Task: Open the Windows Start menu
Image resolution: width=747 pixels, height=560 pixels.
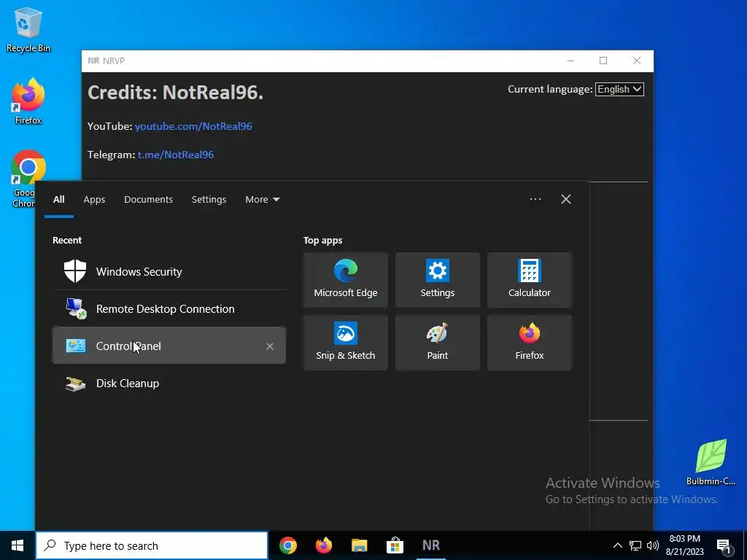Action: [x=18, y=545]
